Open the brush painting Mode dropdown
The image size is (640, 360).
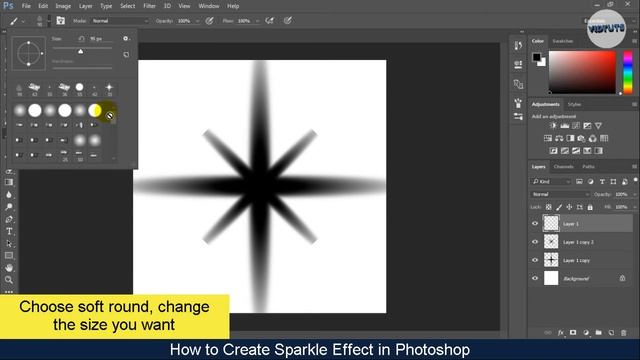120,21
